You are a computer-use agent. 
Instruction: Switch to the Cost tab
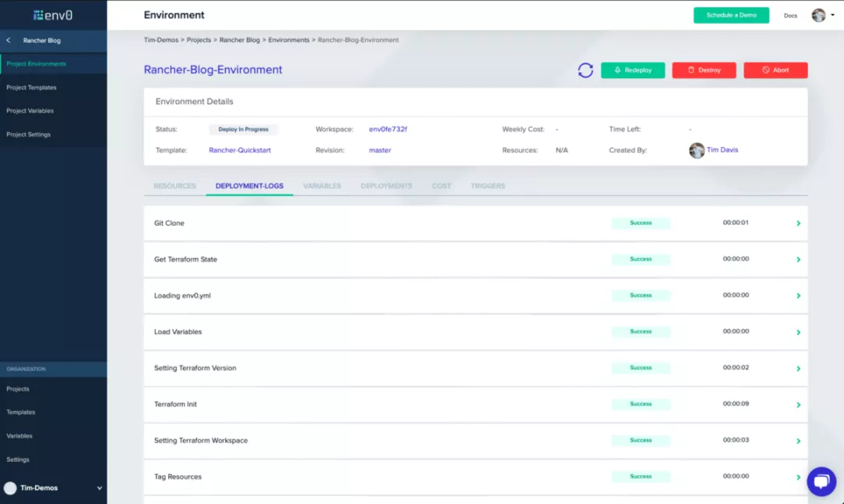coord(442,186)
